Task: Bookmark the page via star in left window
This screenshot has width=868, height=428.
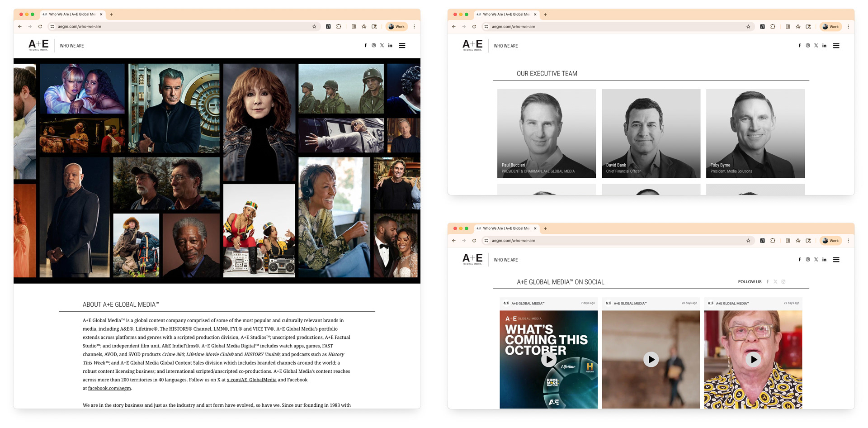Action: coord(314,27)
